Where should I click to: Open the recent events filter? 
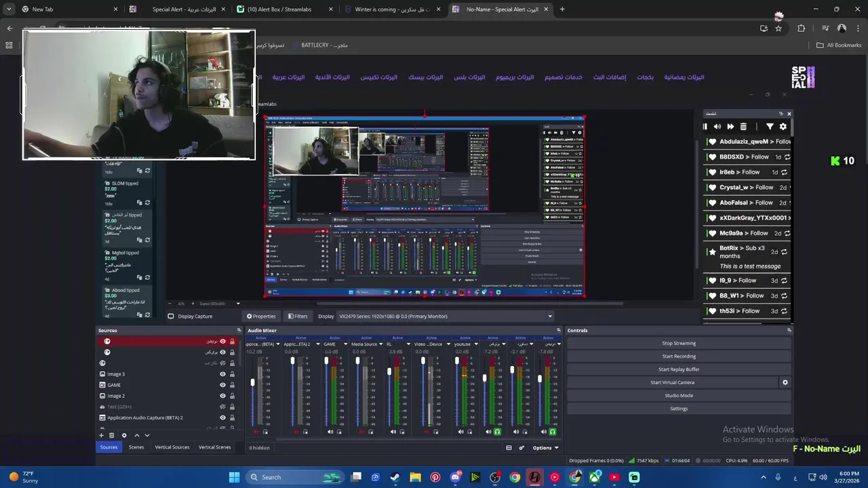coord(770,127)
